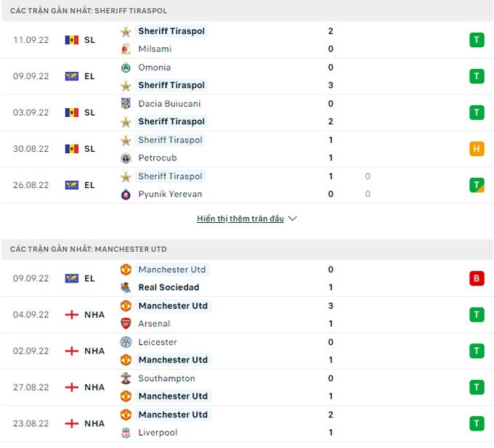Click the Petrocub club crest icon
This screenshot has height=448, width=494.
(x=126, y=158)
